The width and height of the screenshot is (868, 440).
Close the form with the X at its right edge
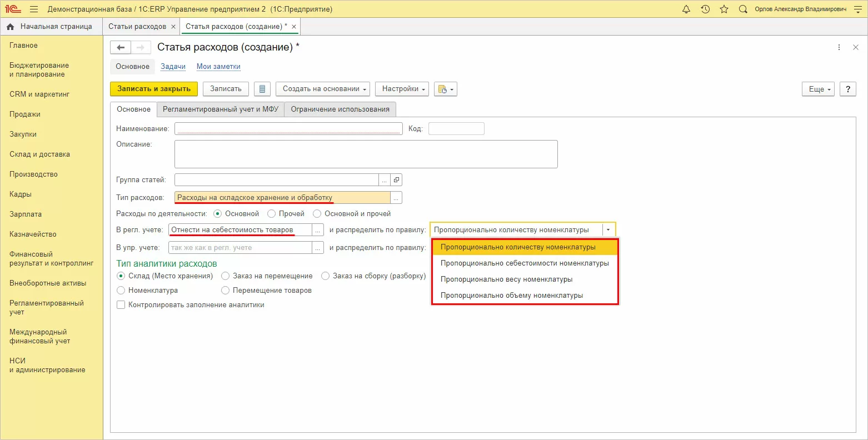pos(856,48)
